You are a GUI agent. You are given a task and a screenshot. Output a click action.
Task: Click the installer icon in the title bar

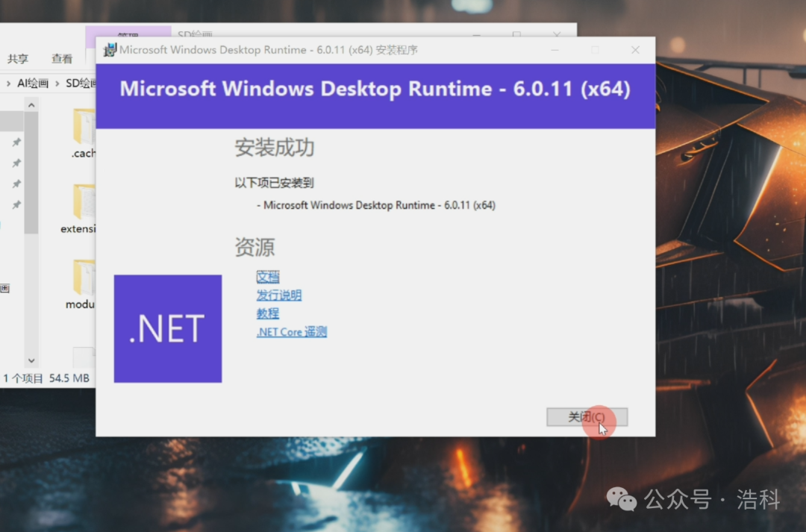tap(110, 50)
